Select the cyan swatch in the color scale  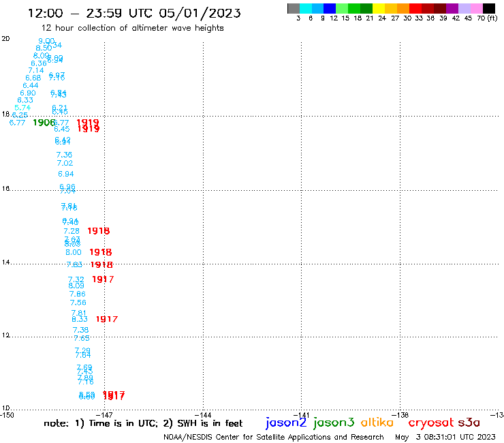pyautogui.click(x=306, y=8)
